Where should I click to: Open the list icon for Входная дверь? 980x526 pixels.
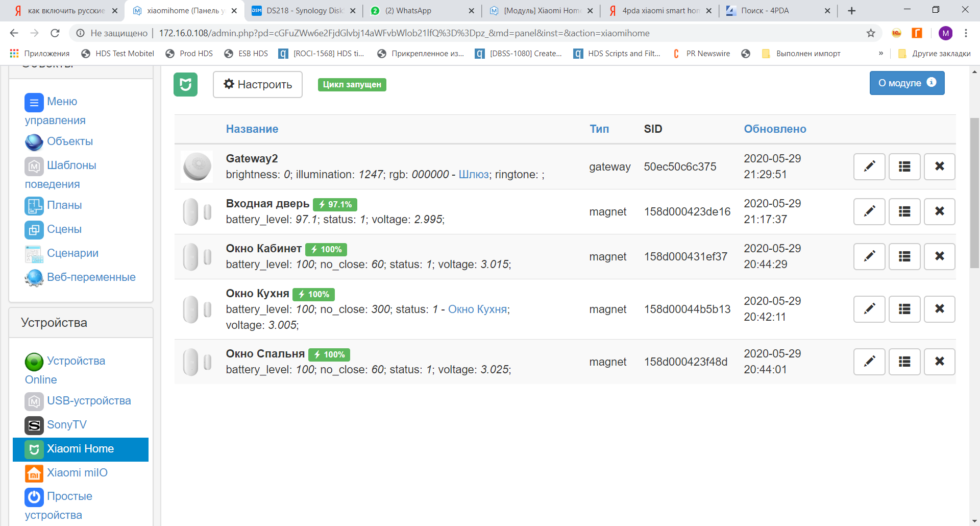tap(904, 211)
